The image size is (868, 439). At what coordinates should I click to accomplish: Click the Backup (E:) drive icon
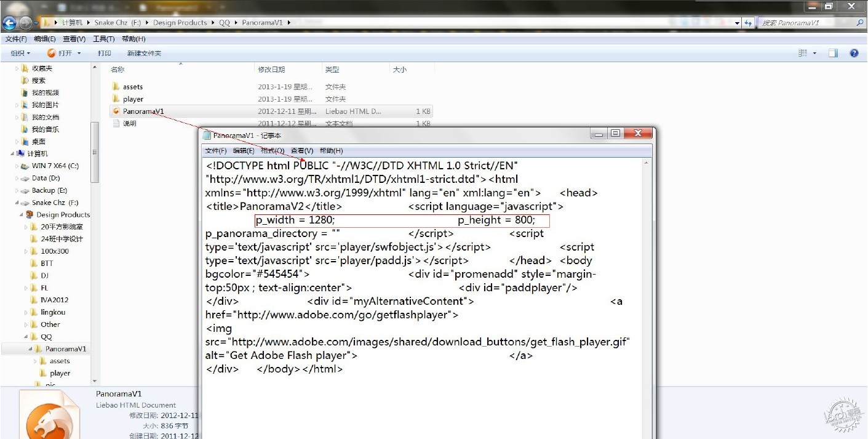click(25, 191)
